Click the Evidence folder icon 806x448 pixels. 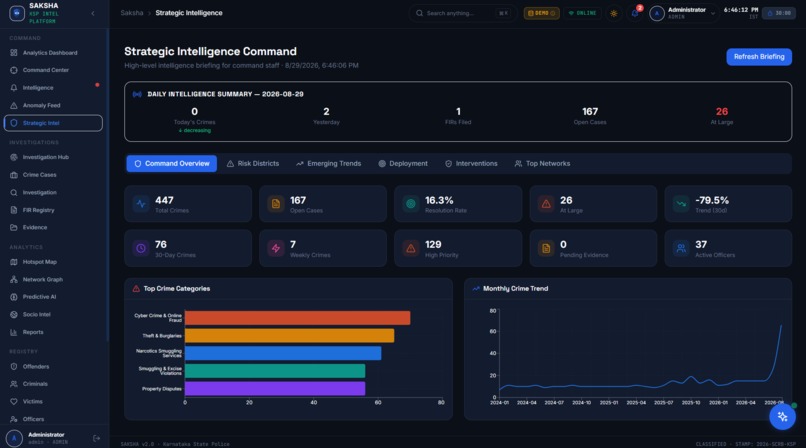pos(14,227)
